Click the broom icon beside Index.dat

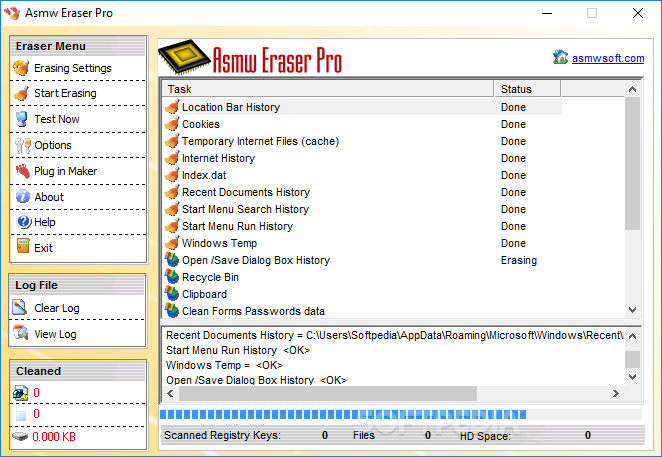tap(172, 175)
